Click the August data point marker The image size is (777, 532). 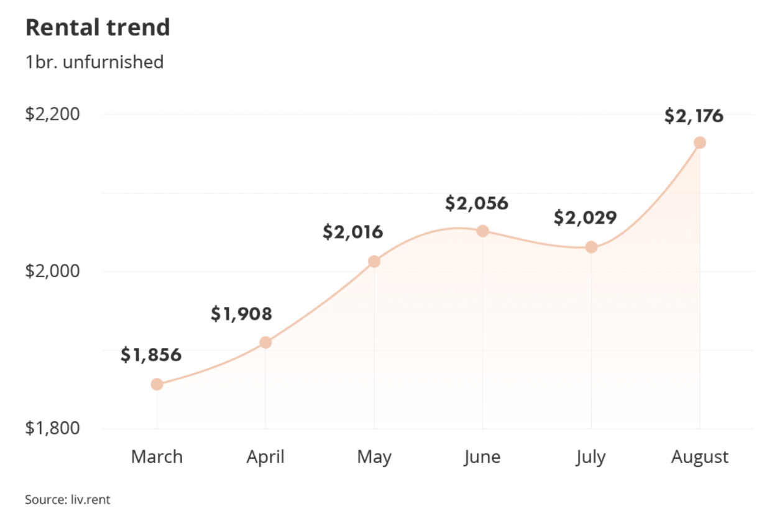pos(700,142)
